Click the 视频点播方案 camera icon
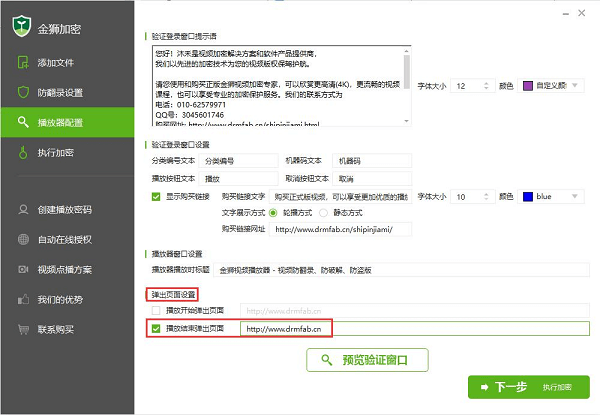 tap(23, 269)
